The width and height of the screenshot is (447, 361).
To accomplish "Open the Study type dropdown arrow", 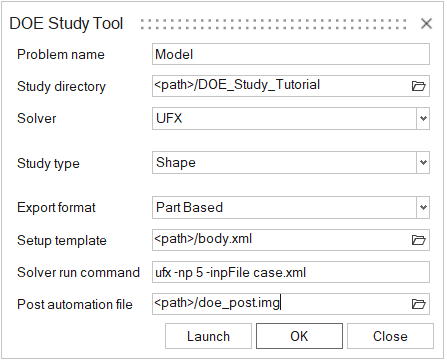I will [423, 163].
